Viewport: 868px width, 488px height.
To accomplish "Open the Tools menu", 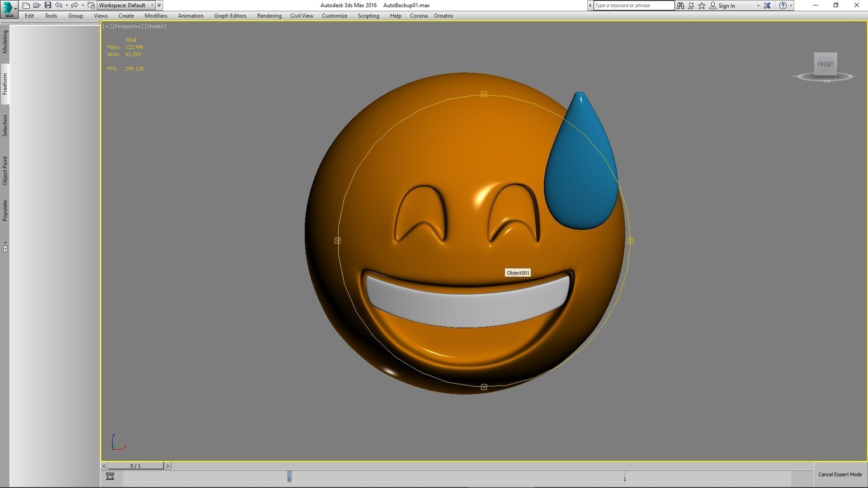I will (x=51, y=16).
